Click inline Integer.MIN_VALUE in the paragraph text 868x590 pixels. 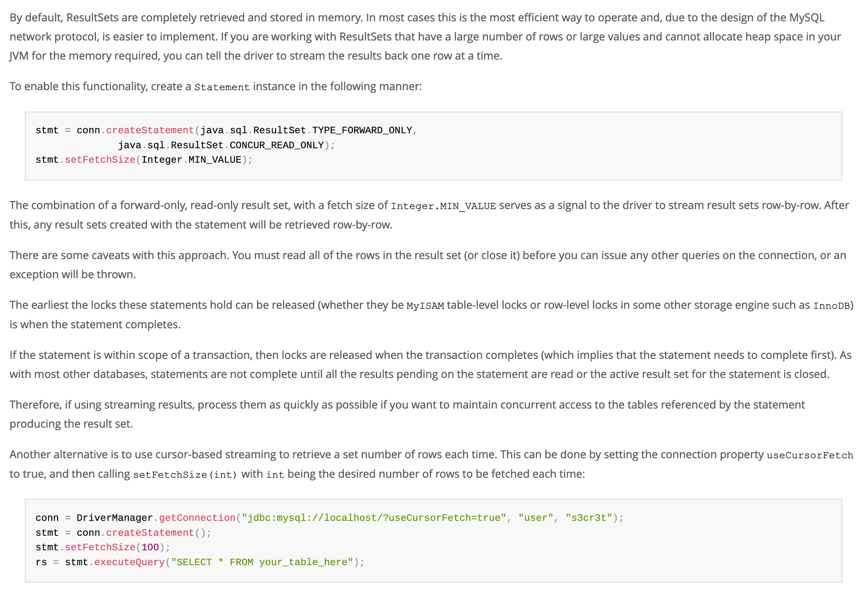(x=443, y=206)
